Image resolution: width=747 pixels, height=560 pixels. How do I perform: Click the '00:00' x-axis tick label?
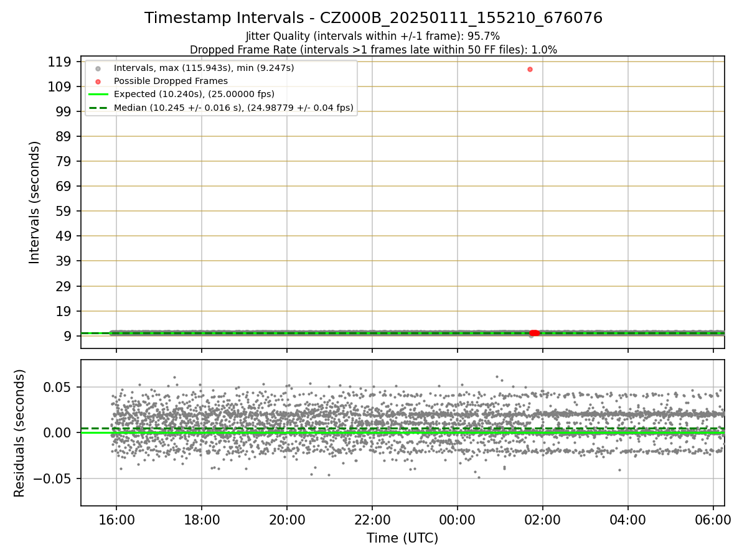(458, 520)
